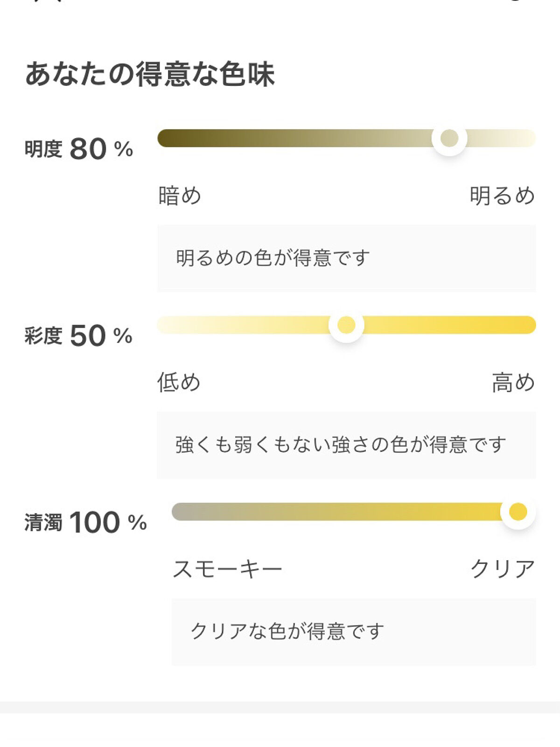Select the 暗め label under brightness slider
This screenshot has height=747, width=560.
tap(180, 195)
